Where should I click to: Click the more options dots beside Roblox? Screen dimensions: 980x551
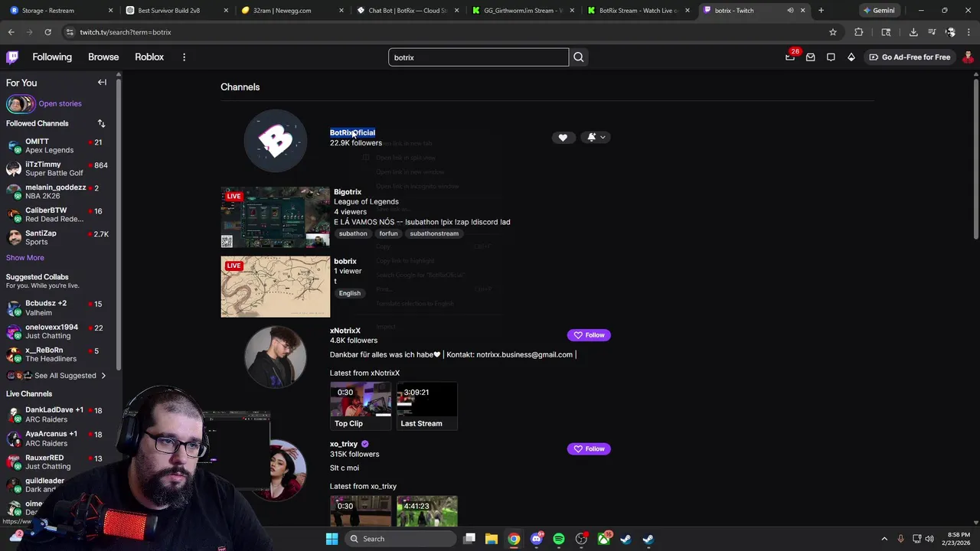point(184,57)
